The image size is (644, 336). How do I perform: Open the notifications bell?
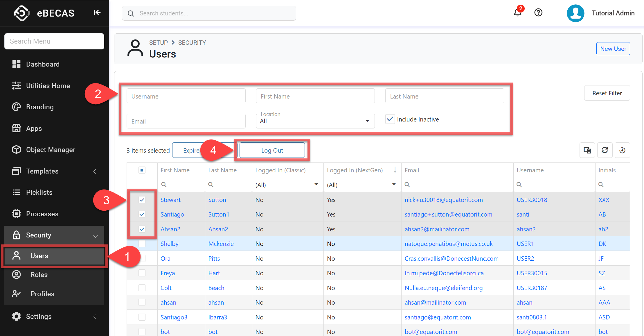pyautogui.click(x=517, y=13)
